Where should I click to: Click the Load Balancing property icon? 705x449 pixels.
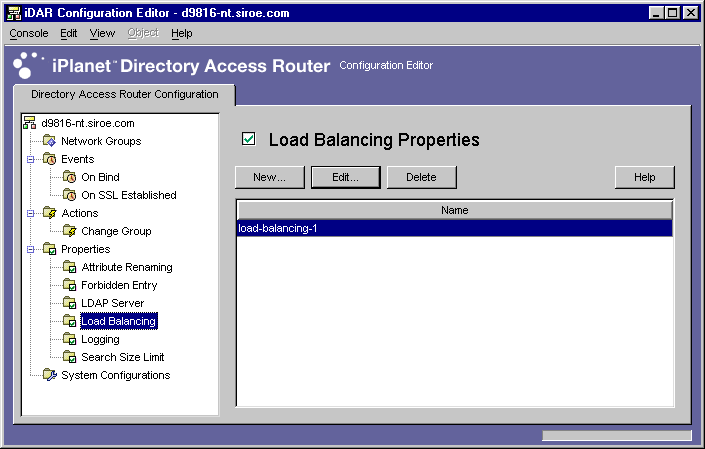click(x=70, y=320)
